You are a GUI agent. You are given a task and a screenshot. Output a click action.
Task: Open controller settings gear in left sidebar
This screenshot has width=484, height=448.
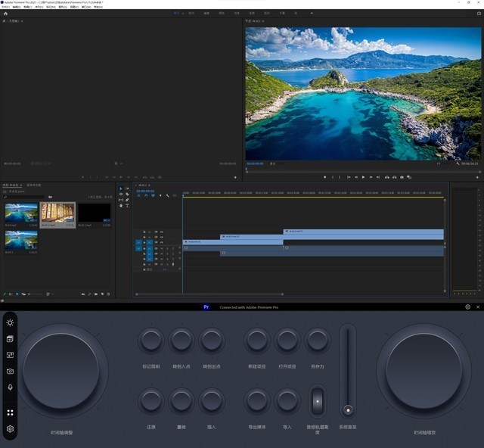tap(11, 429)
